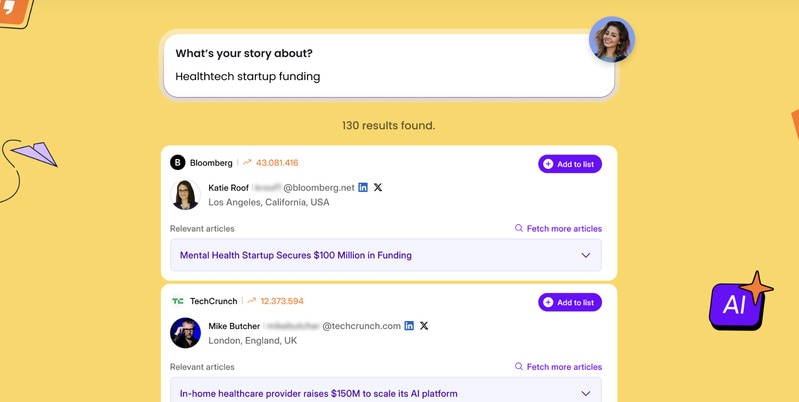
Task: Click Katie Roof's LinkedIn icon
Action: [363, 187]
